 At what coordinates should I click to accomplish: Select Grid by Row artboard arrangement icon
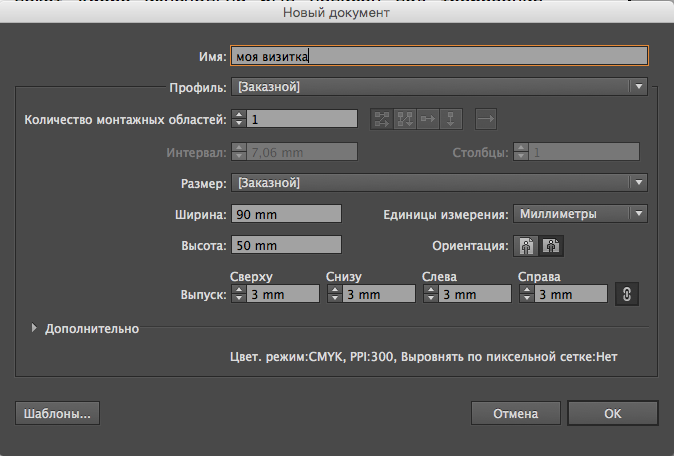(382, 119)
